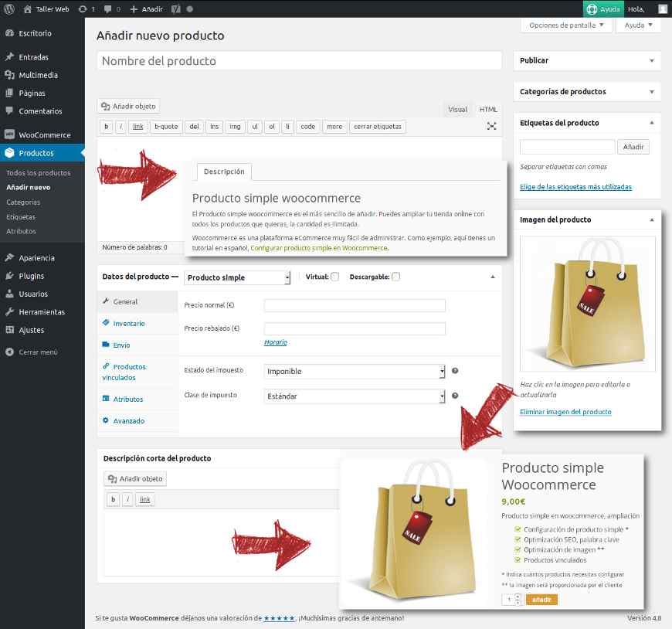Image resolution: width=672 pixels, height=629 pixels.
Task: Open the Imponible tax status dropdown
Action: (355, 372)
